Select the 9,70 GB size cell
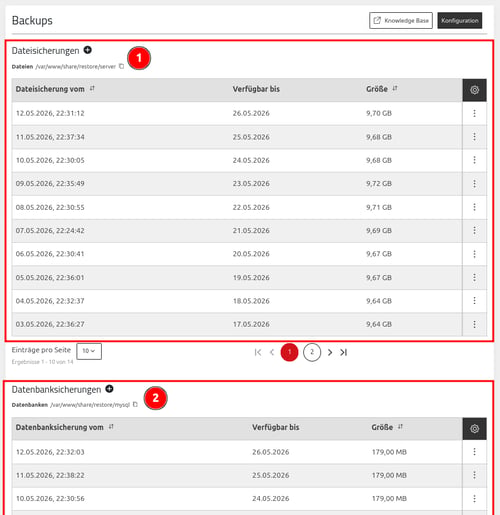500x515 pixels. (379, 113)
